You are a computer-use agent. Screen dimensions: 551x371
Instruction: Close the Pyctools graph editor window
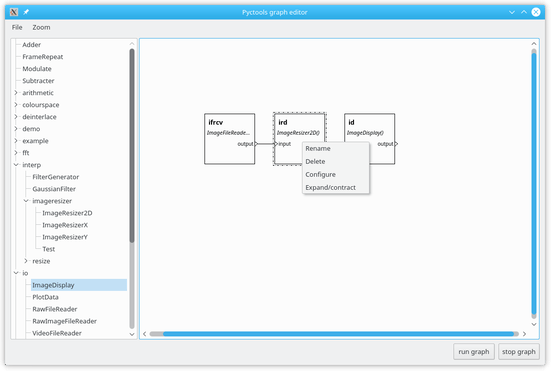click(536, 12)
